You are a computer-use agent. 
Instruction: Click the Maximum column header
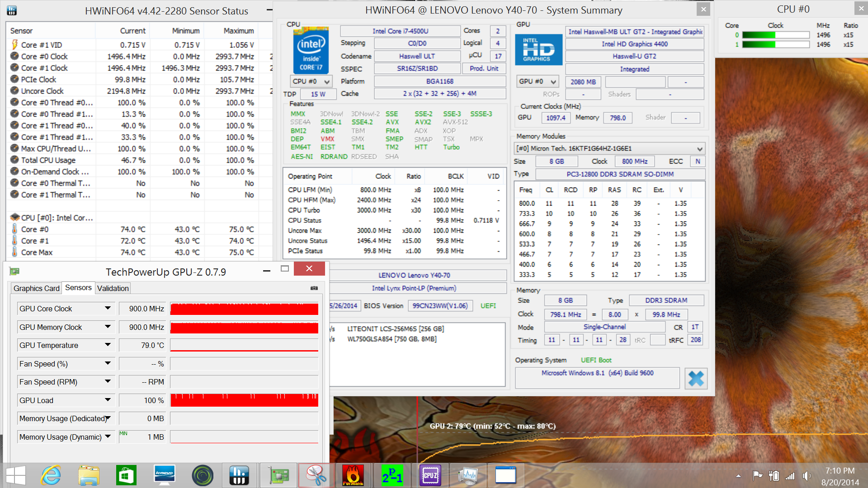231,31
